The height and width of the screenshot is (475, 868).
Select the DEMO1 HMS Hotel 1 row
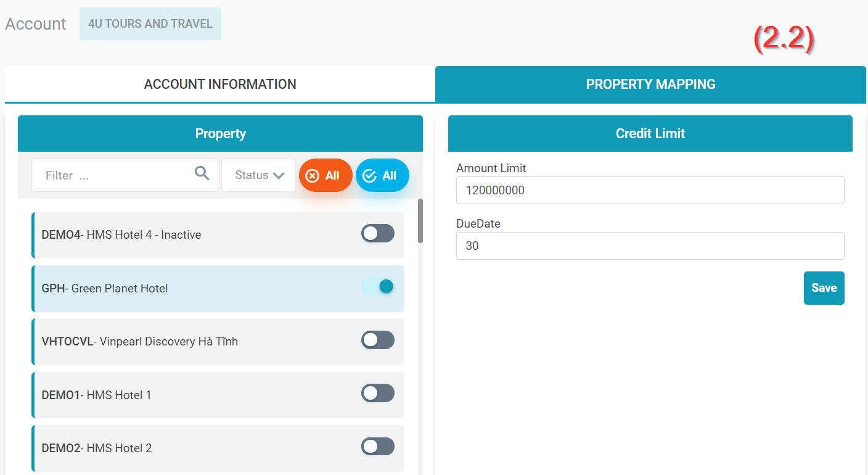[x=185, y=395]
